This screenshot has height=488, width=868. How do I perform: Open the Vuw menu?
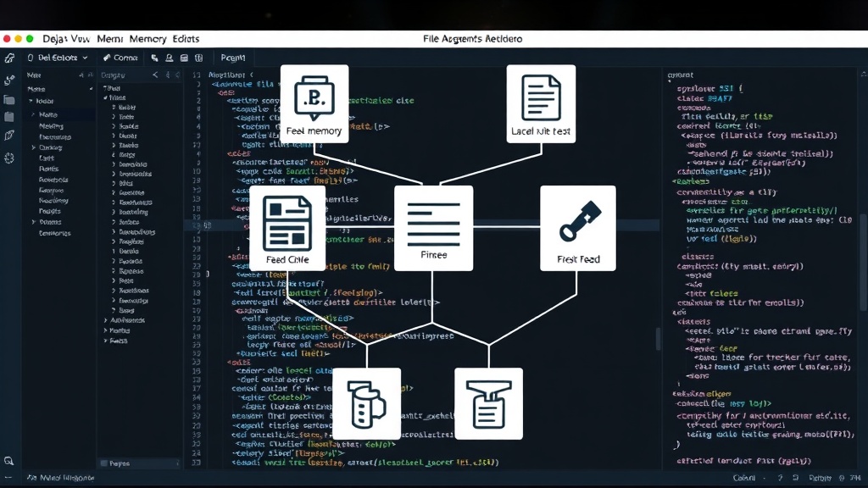click(x=81, y=39)
